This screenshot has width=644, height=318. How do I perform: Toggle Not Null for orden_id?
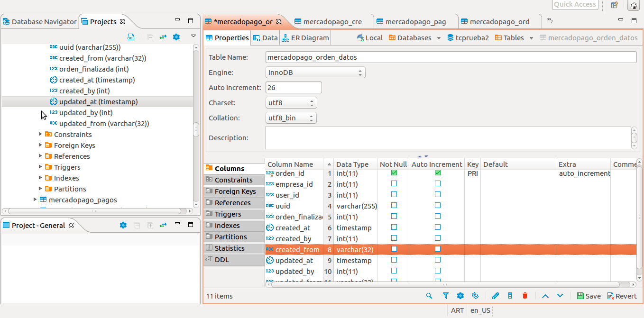[394, 173]
